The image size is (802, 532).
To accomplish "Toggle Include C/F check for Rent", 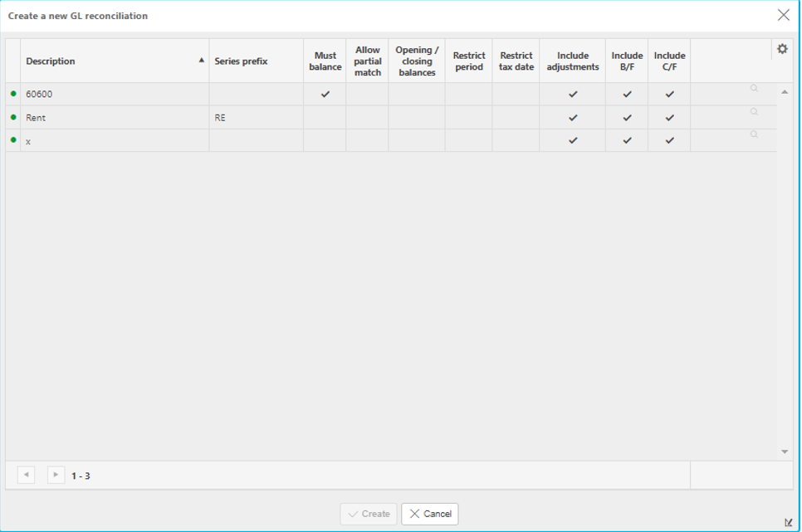I will [669, 118].
